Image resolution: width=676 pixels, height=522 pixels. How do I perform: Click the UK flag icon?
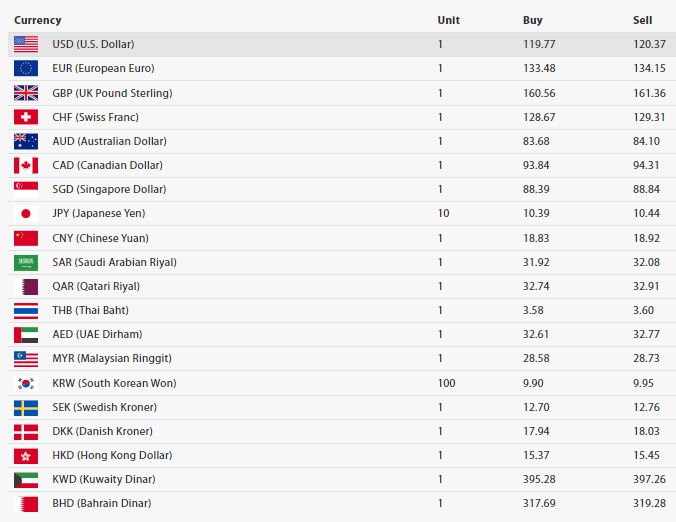[26, 93]
